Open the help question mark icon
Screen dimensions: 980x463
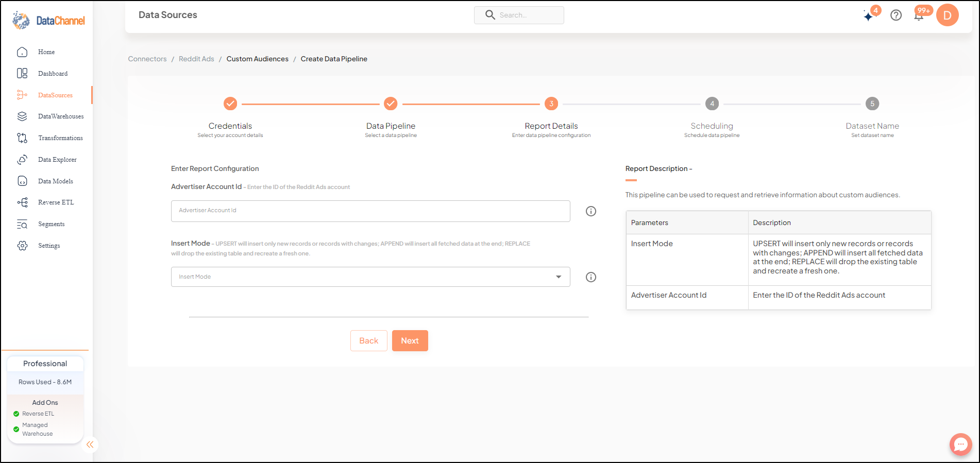(x=896, y=15)
